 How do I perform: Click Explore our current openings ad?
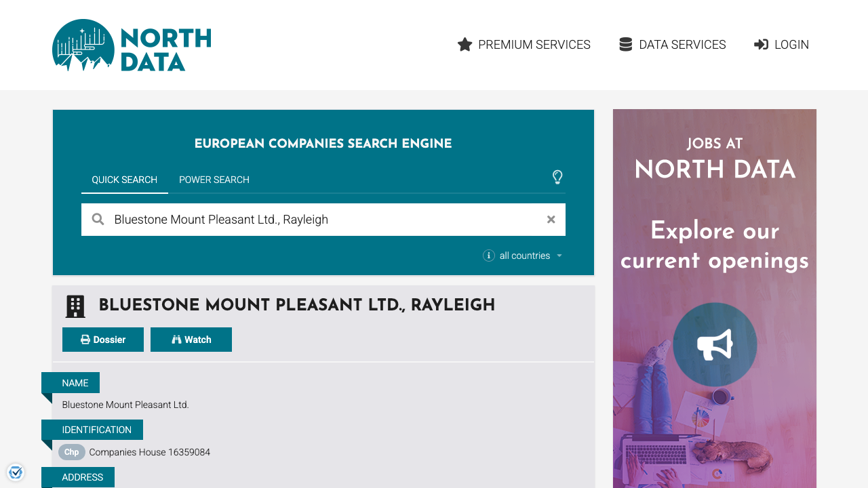[x=714, y=246]
